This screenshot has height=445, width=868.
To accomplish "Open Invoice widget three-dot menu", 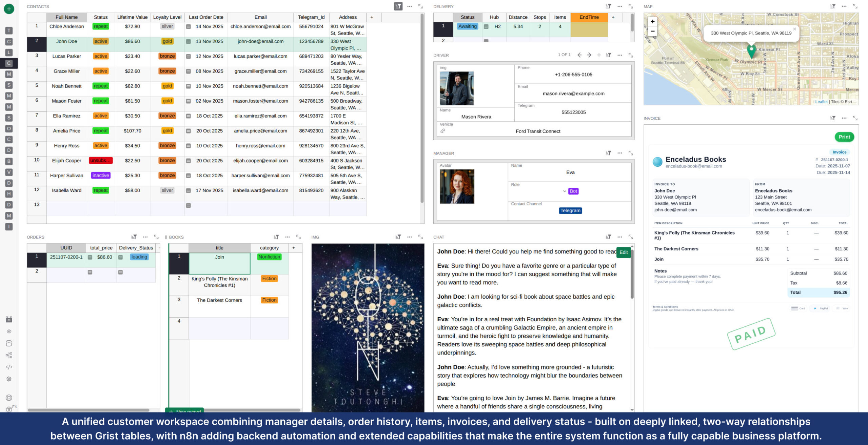I will [844, 118].
